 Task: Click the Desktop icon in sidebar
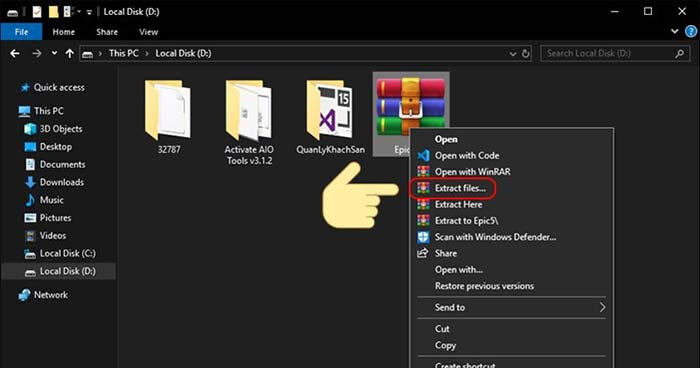click(x=30, y=147)
